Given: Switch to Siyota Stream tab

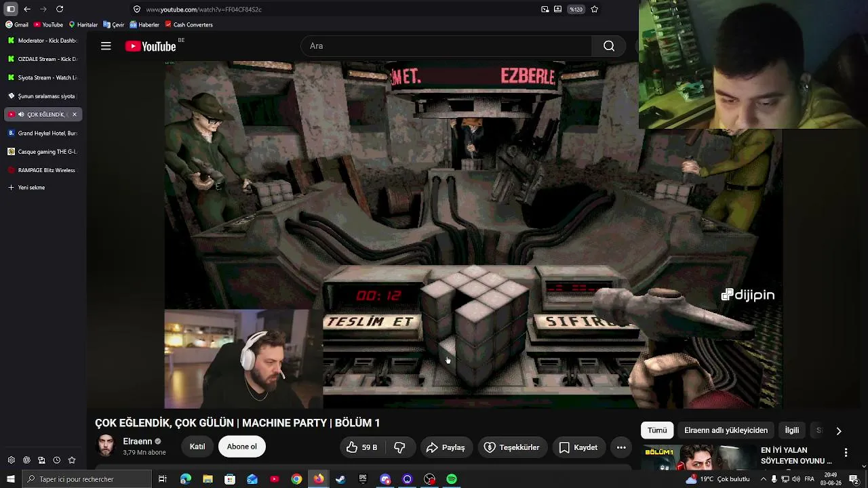Looking at the screenshot, I should point(43,78).
